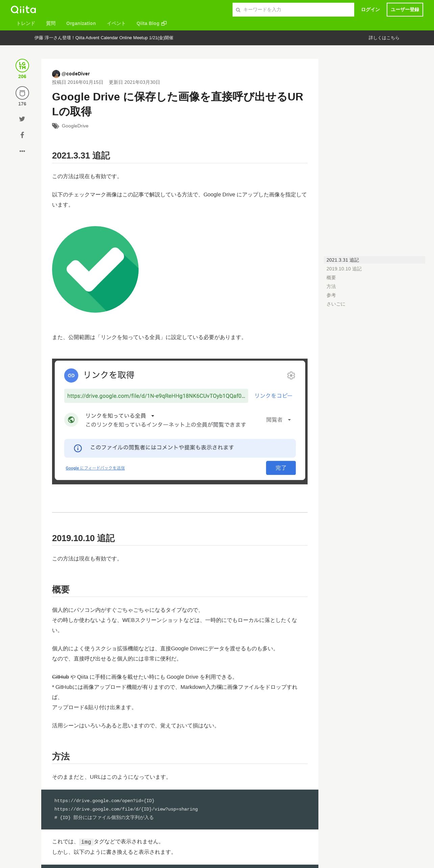
Task: Click the Advent Calendar Meetup announcement text
Action: [104, 38]
